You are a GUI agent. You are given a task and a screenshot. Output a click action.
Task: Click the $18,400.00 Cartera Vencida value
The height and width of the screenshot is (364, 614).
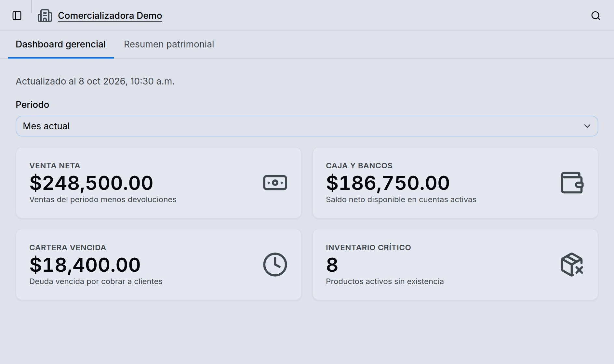[85, 265]
